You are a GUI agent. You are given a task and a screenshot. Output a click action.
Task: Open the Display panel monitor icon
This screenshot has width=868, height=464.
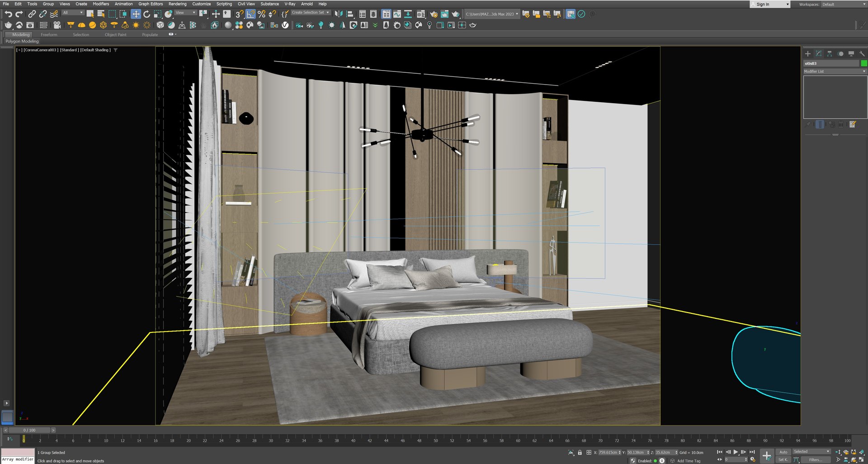coord(851,53)
